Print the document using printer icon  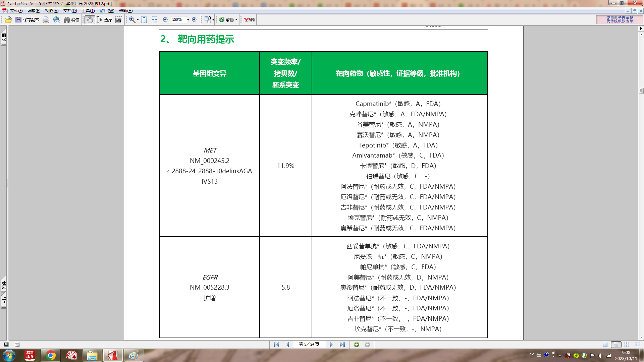click(x=46, y=20)
